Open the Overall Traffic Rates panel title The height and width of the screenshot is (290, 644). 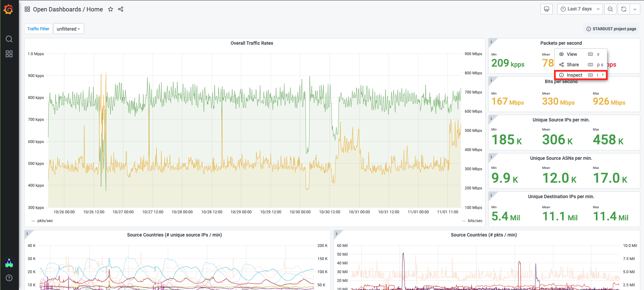pyautogui.click(x=252, y=43)
